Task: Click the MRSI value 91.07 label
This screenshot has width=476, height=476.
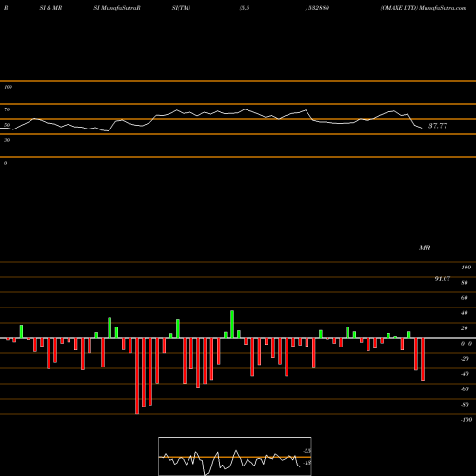Action: (x=443, y=279)
